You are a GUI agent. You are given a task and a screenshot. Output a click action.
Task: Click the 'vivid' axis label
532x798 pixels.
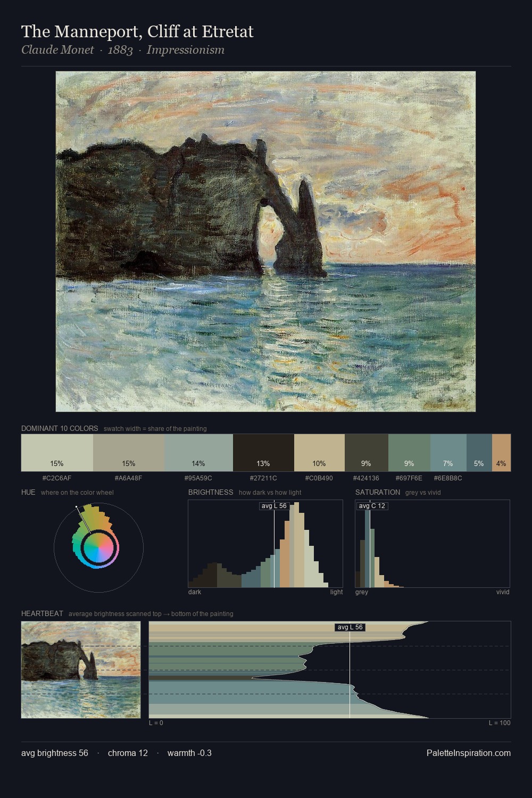(x=503, y=592)
